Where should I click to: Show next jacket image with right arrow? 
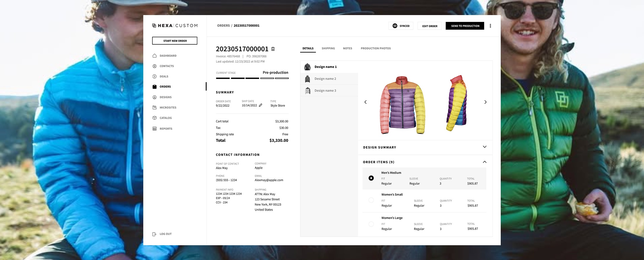[485, 102]
